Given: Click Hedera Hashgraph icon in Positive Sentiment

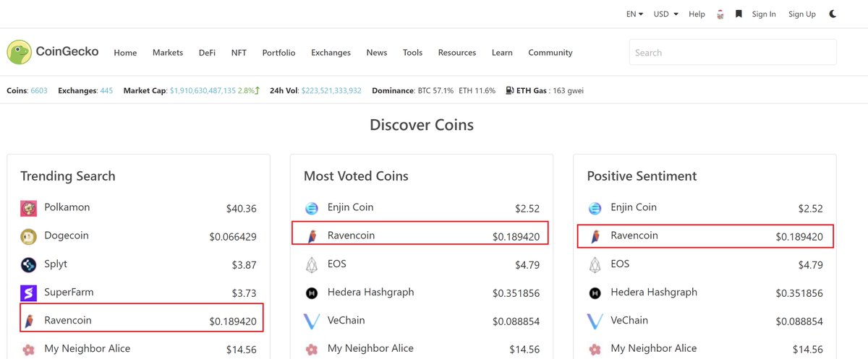Looking at the screenshot, I should [595, 293].
